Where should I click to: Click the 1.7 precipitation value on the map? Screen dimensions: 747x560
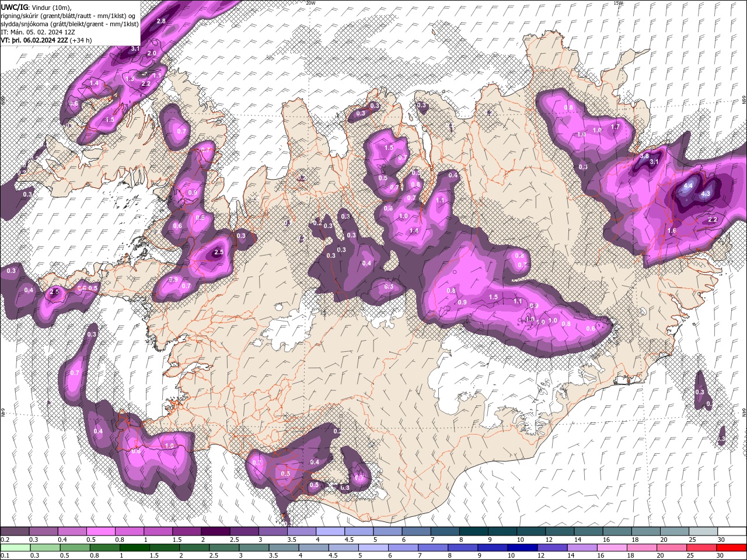tap(615, 127)
